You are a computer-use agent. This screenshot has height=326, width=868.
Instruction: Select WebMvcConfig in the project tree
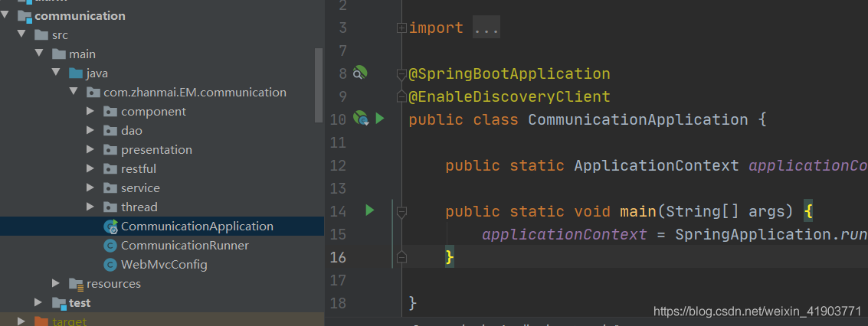click(162, 265)
